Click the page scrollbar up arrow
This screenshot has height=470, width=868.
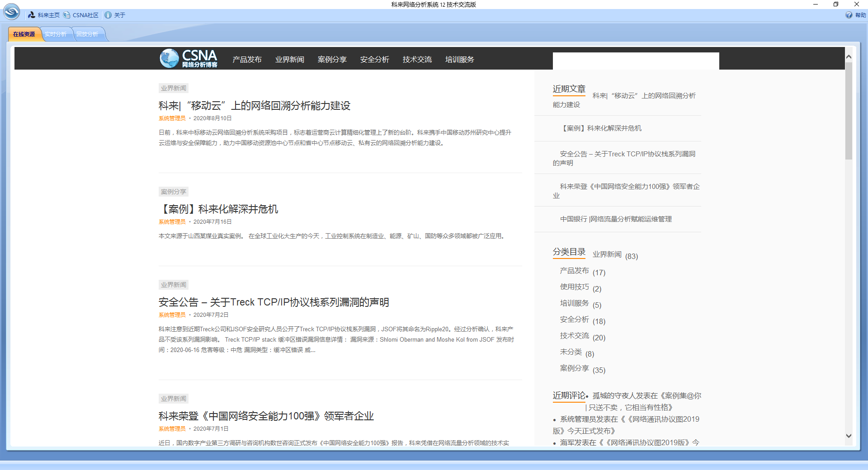pos(849,57)
